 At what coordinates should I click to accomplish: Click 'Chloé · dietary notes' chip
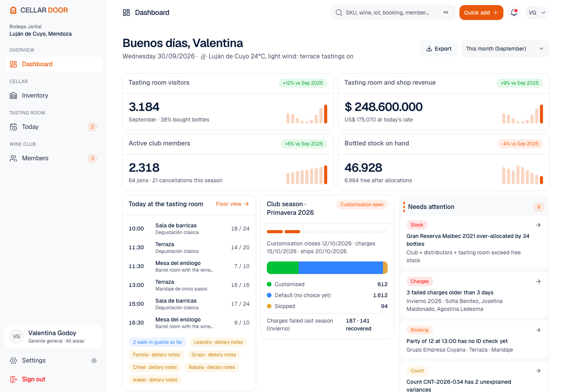[x=155, y=367]
